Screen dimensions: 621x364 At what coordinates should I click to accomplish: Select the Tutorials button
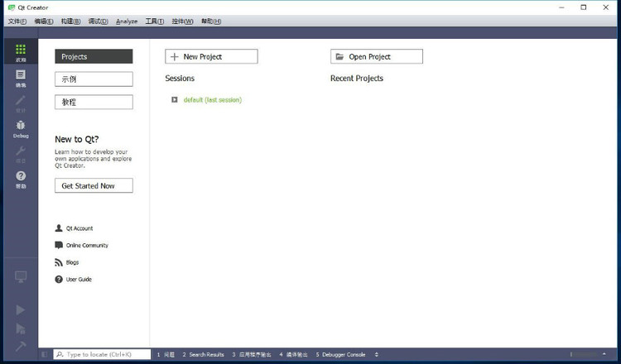pos(94,102)
